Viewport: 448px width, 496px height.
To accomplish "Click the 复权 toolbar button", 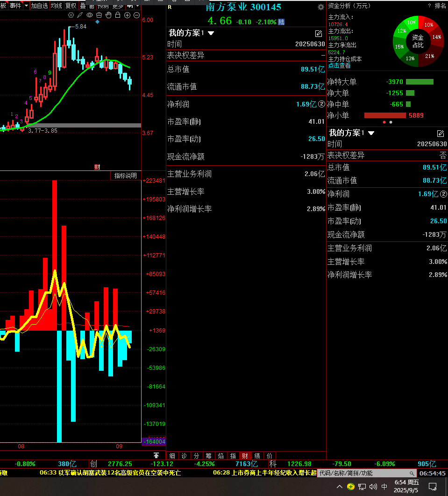I will click(71, 6).
